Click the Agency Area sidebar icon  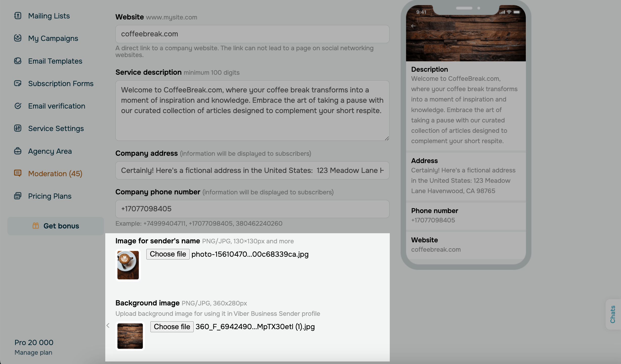(18, 151)
